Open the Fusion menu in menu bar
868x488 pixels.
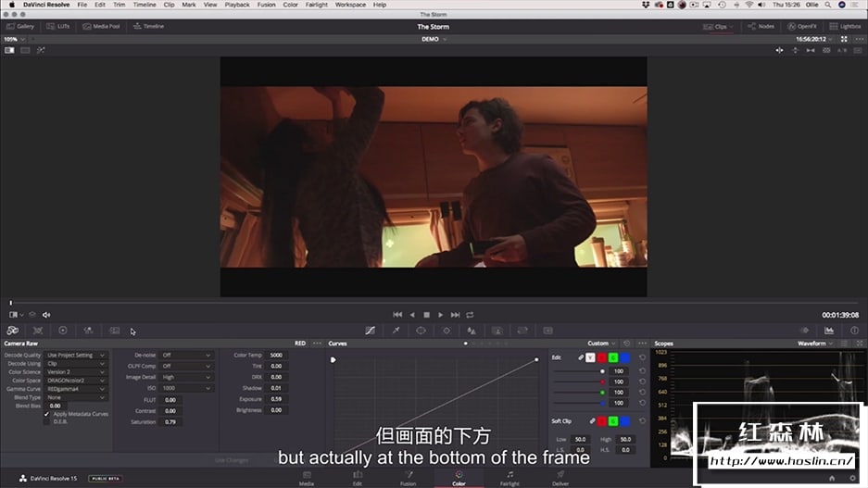click(x=266, y=5)
